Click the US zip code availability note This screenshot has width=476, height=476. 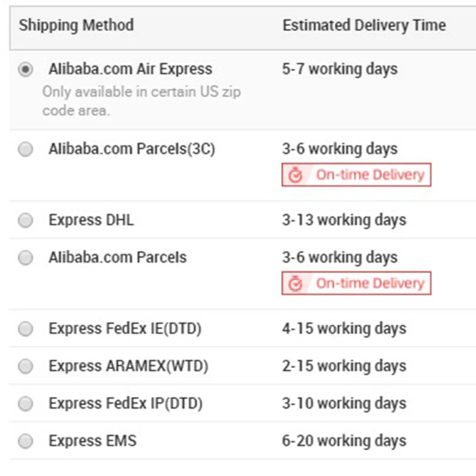click(x=141, y=100)
